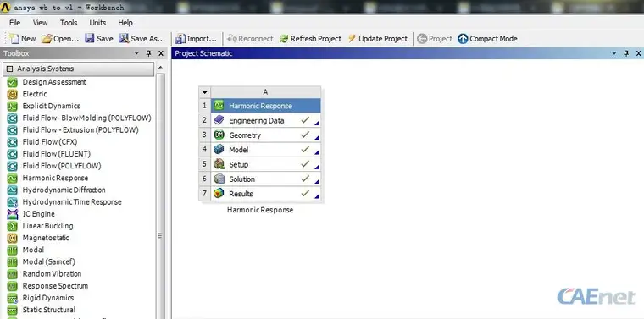Click the Fluid Flow (CFX) icon

click(x=13, y=142)
